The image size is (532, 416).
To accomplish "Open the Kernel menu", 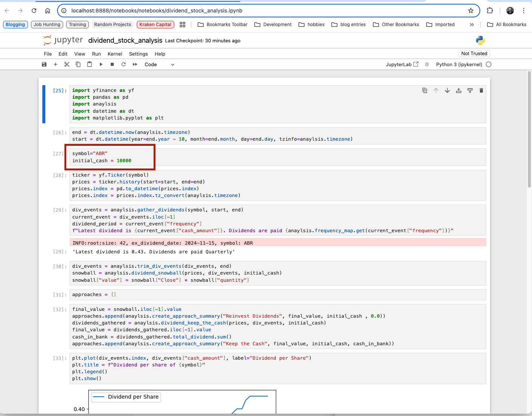I will 115,54.
